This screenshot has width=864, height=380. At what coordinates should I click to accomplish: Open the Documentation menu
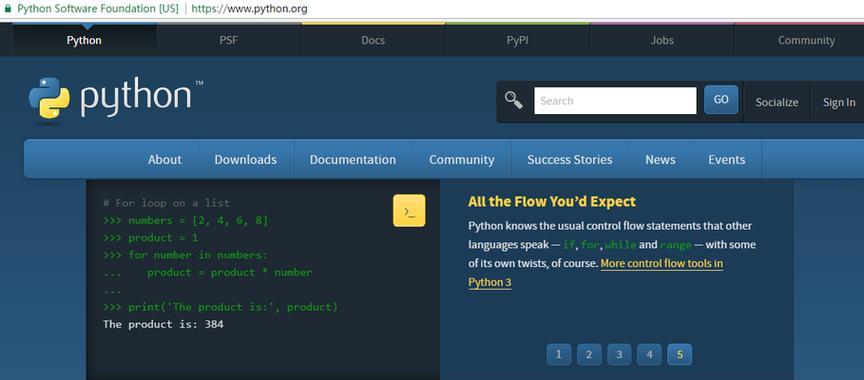353,160
